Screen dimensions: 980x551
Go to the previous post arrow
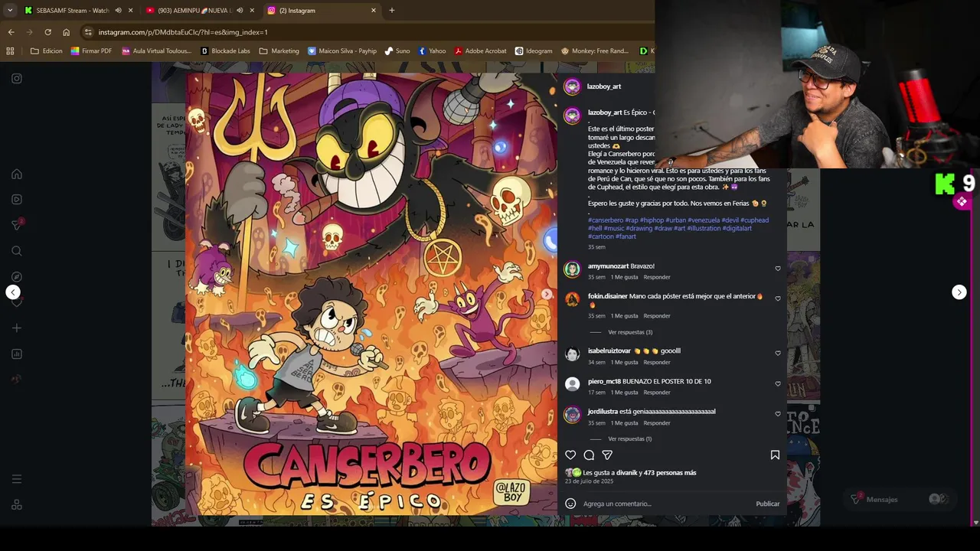[13, 292]
